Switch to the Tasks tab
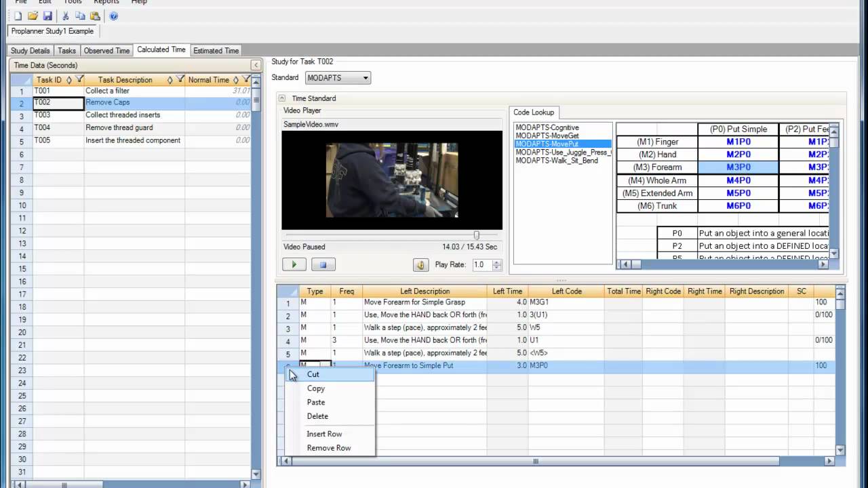The height and width of the screenshot is (488, 868). pyautogui.click(x=66, y=51)
